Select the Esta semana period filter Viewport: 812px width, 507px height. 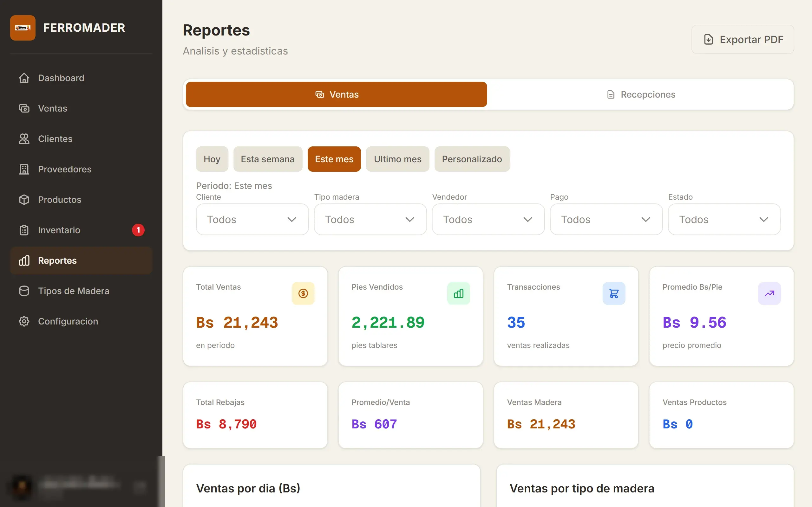click(268, 159)
